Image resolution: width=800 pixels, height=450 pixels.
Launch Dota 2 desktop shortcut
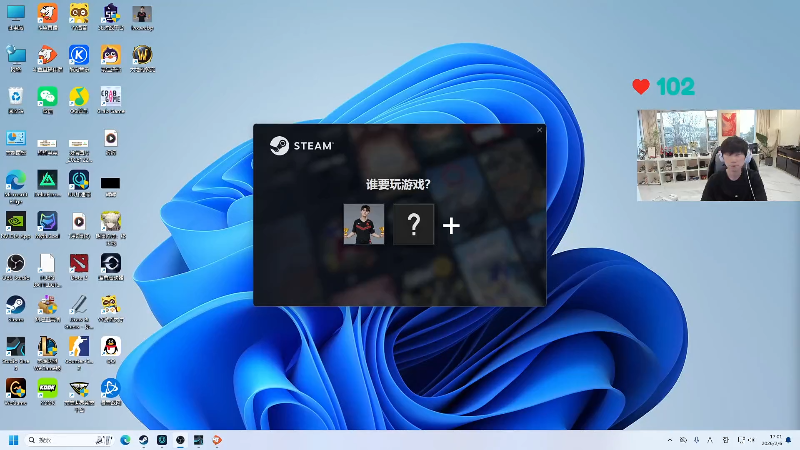click(79, 267)
